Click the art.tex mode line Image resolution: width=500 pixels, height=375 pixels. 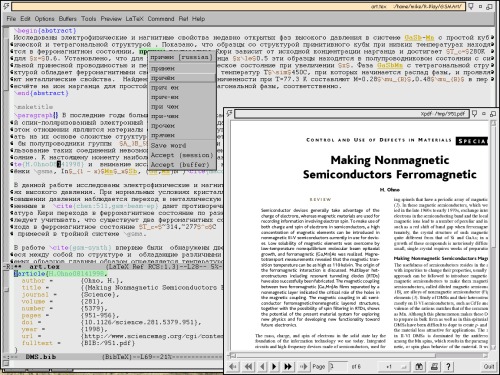point(113,267)
